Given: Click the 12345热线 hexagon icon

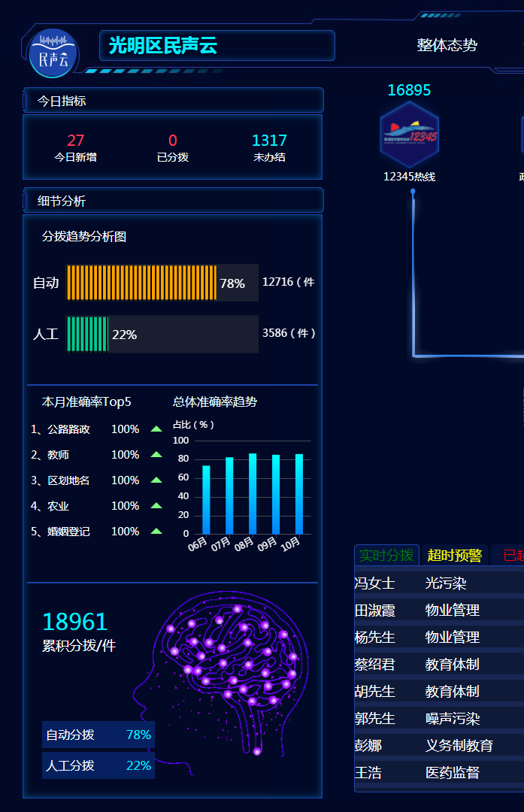Looking at the screenshot, I should tap(409, 135).
